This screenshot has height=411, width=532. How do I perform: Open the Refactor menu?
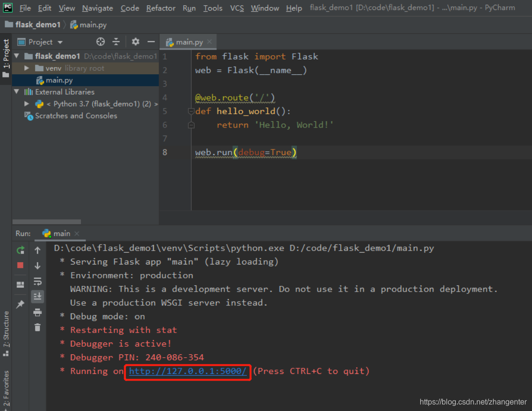click(161, 8)
